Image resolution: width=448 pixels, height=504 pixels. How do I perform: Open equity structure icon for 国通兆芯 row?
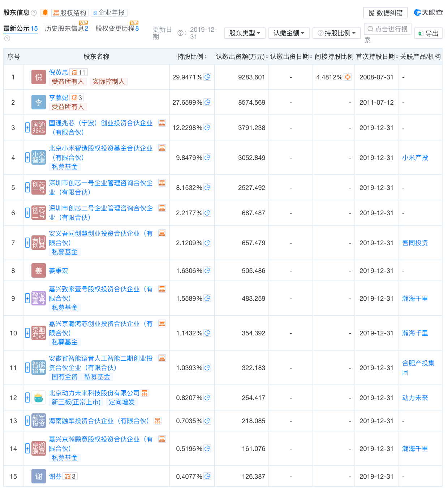coord(162,123)
